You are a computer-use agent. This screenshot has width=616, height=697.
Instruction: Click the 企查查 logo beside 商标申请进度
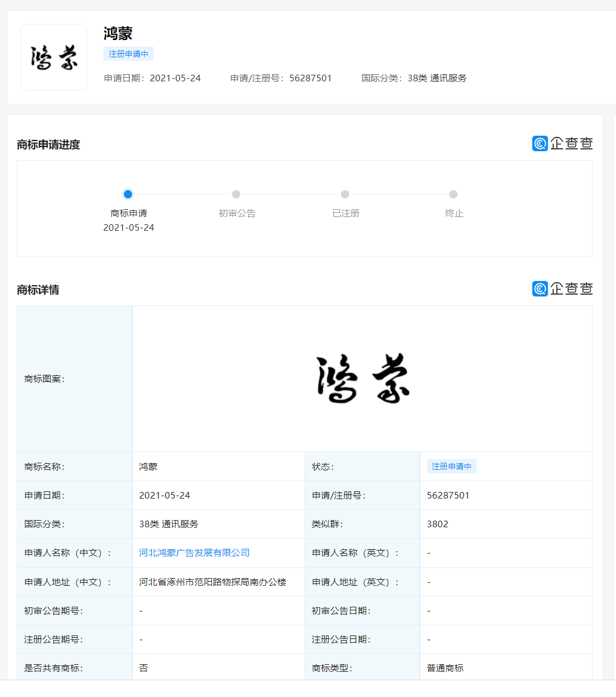pyautogui.click(x=562, y=143)
